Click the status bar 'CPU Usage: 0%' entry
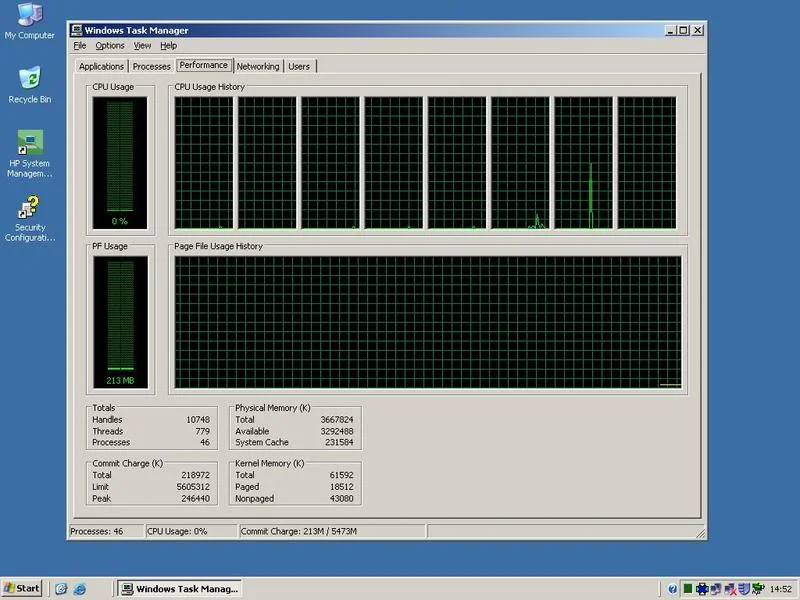The image size is (800, 600). [x=191, y=531]
